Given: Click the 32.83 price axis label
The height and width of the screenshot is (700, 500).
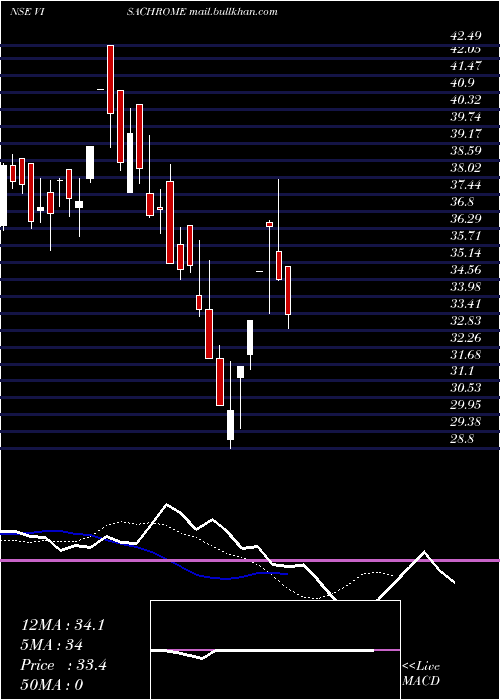Looking at the screenshot, I should point(466,321).
